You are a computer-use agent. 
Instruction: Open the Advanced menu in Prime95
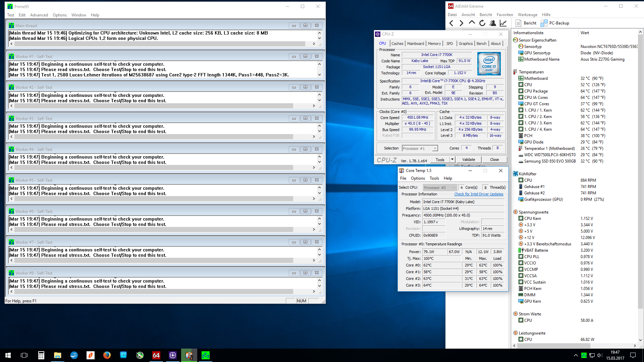point(39,15)
